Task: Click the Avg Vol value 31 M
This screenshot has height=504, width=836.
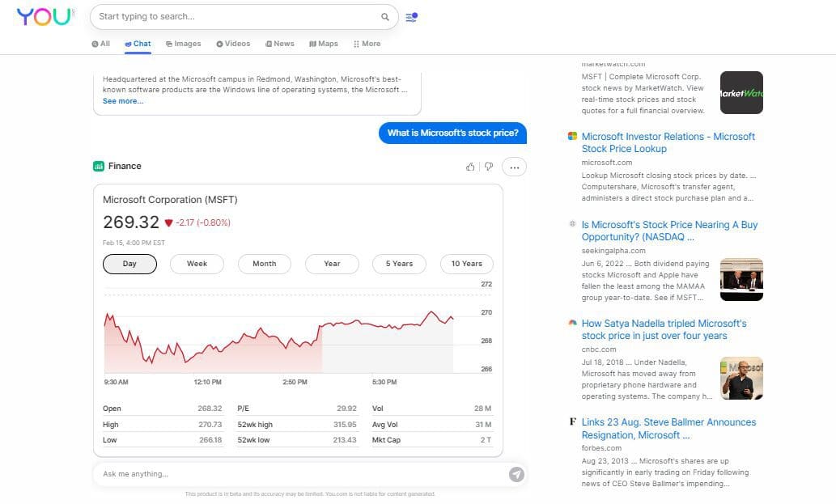Action: point(483,425)
